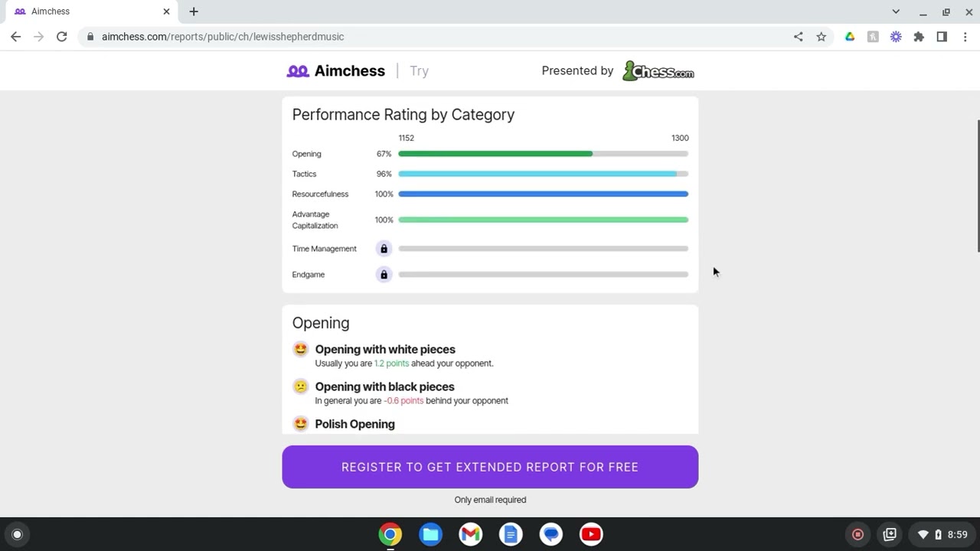Share this page via share icon
Screen dimensions: 980x551
pyautogui.click(x=799, y=37)
